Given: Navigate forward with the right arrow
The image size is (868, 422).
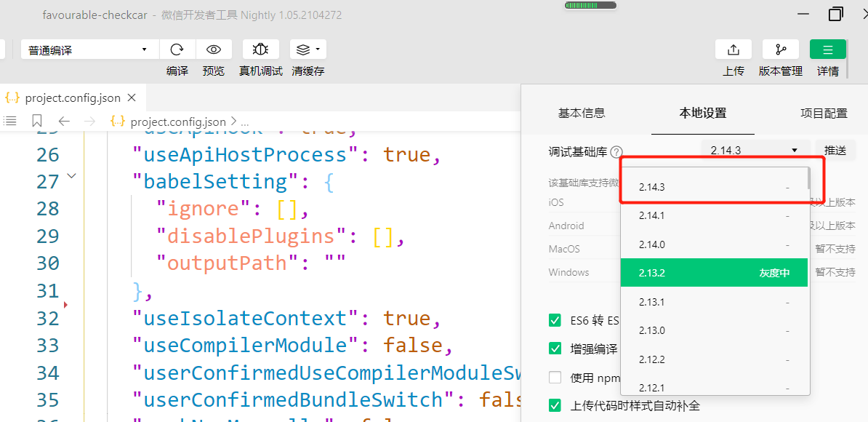Looking at the screenshot, I should point(89,121).
